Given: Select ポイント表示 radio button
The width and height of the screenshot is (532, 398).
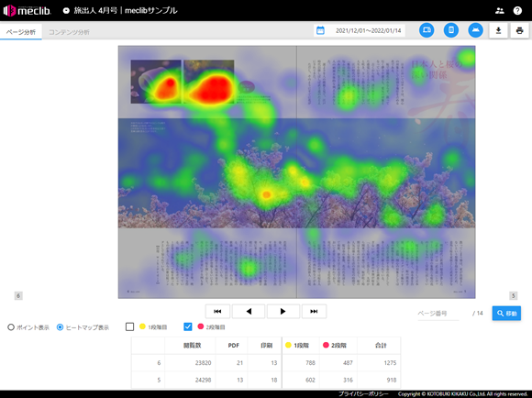Looking at the screenshot, I should point(11,327).
